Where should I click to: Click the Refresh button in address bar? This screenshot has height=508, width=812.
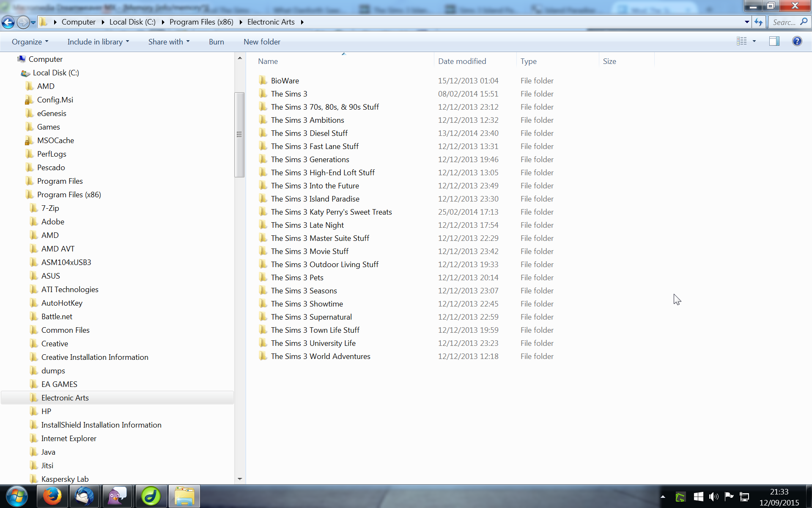coord(759,22)
